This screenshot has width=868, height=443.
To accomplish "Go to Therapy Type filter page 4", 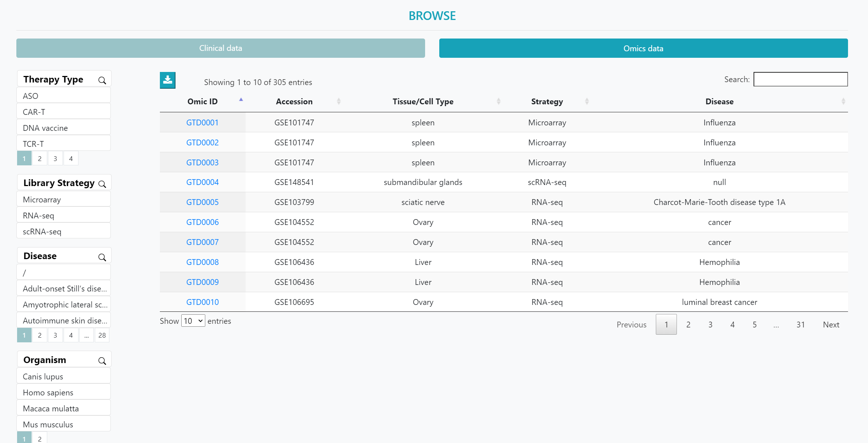I will (x=71, y=158).
